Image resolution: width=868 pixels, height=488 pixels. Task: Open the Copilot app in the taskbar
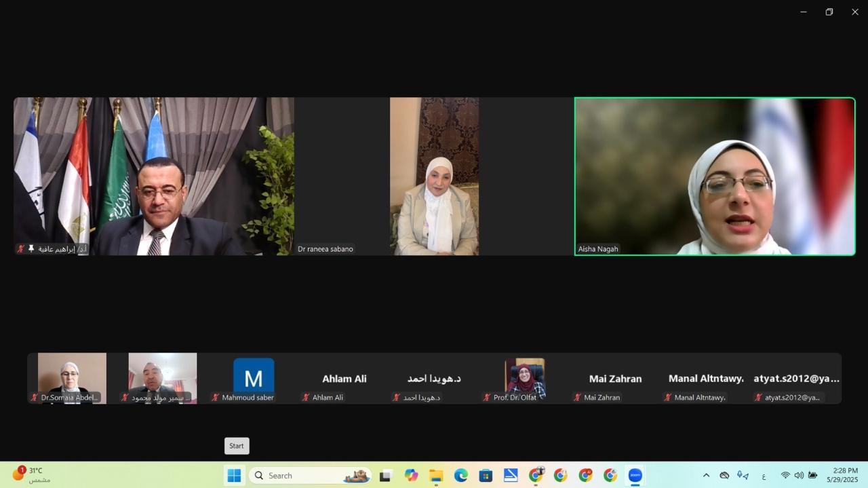click(x=411, y=476)
